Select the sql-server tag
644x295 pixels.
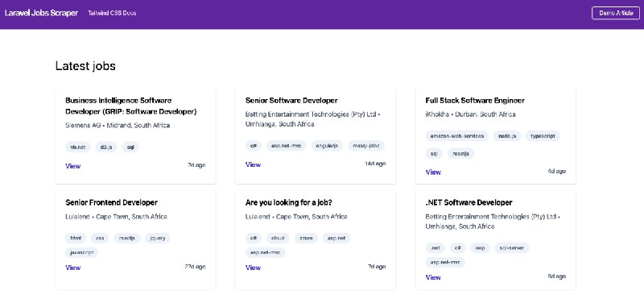(512, 248)
